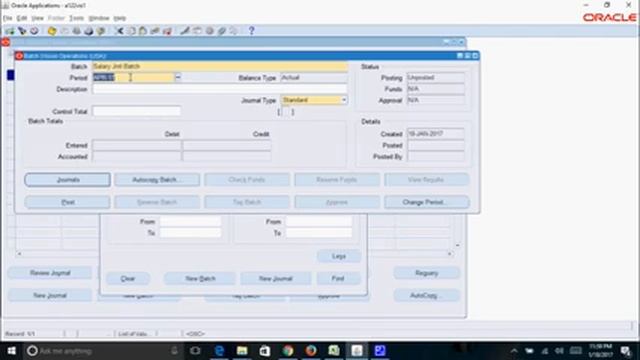
Task: Click the Journals button
Action: point(67,180)
